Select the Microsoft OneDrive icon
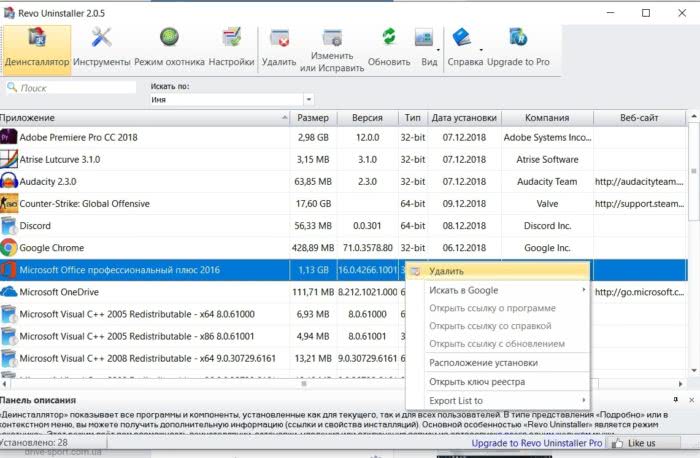Viewport: 700px width, 458px height. point(8,292)
